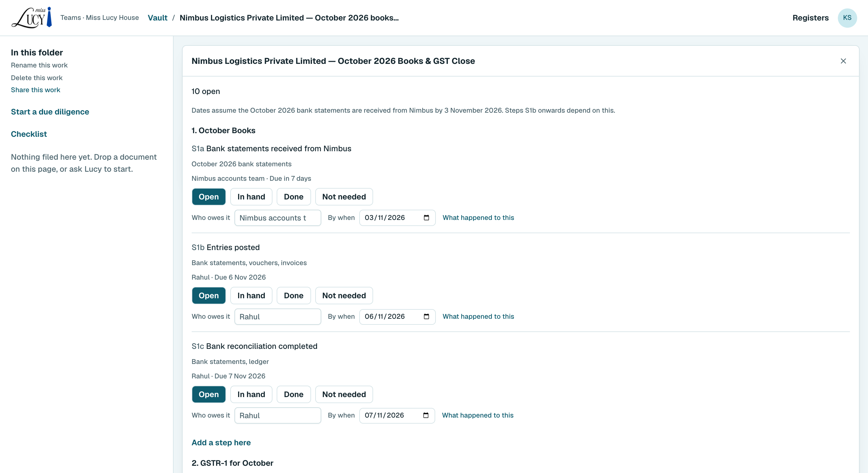Open calendar picker for S1c date
The width and height of the screenshot is (868, 473).
click(x=426, y=415)
